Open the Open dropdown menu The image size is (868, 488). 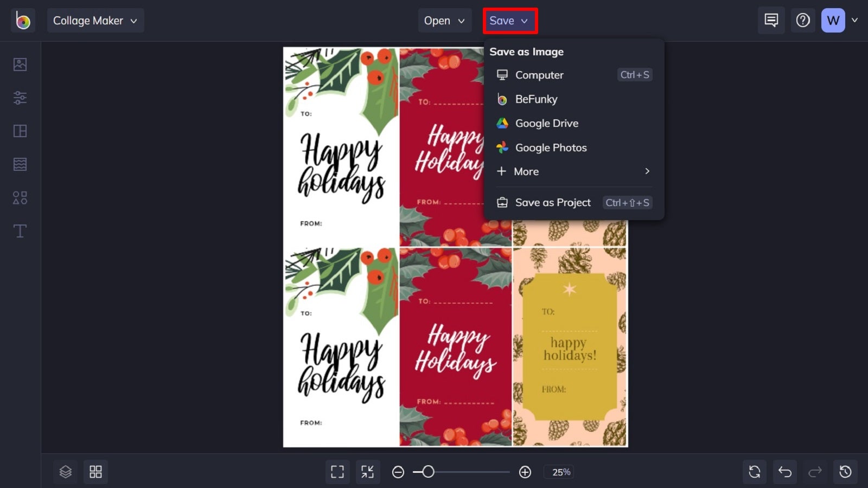(444, 21)
